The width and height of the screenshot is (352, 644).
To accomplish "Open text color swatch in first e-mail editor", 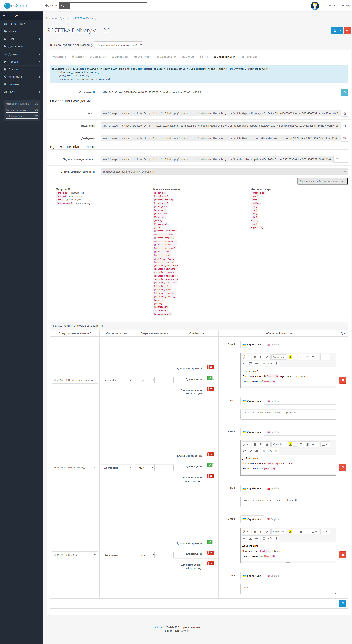I will pyautogui.click(x=290, y=357).
